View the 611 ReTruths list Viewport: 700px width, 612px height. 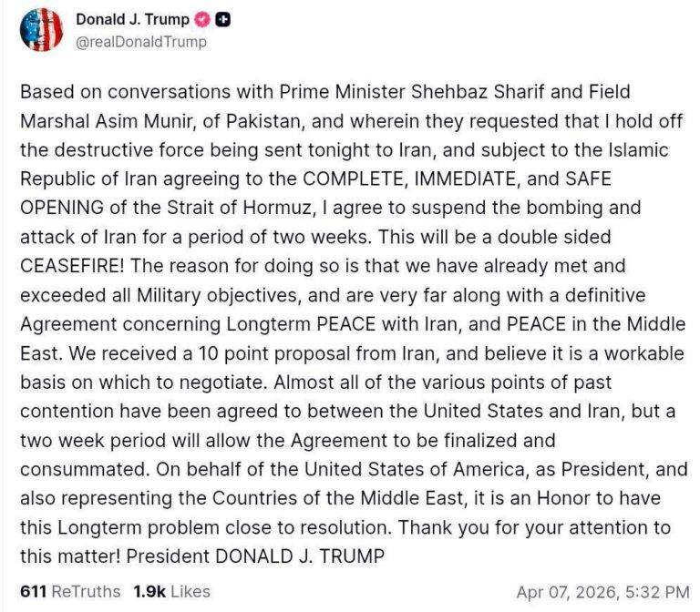[x=70, y=591]
